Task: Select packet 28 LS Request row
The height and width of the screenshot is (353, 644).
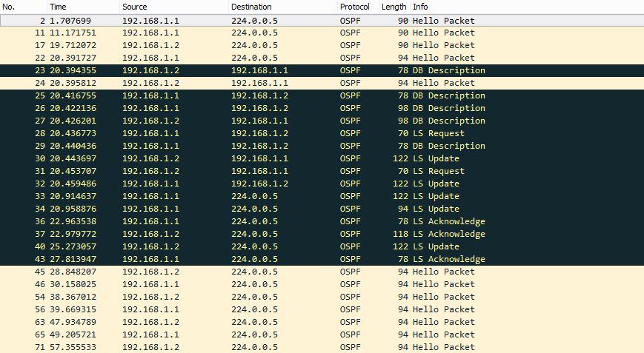Action: coord(322,133)
